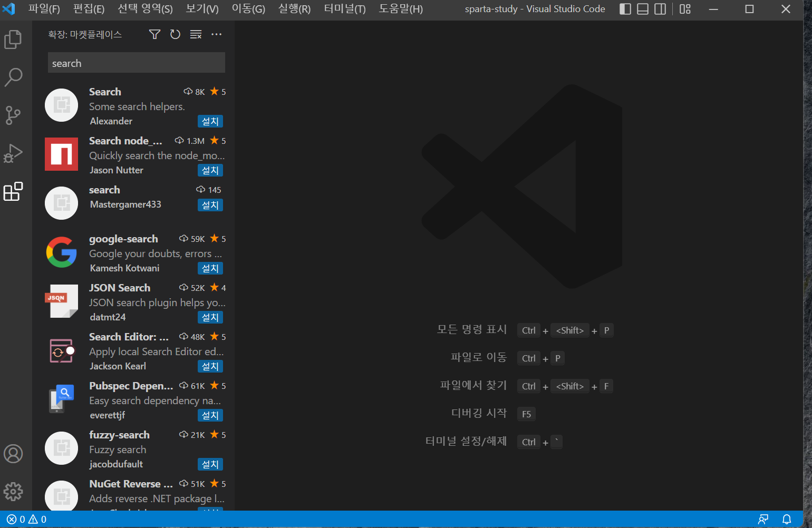Click the Search Editor extension icon
This screenshot has height=528, width=812.
pos(62,350)
